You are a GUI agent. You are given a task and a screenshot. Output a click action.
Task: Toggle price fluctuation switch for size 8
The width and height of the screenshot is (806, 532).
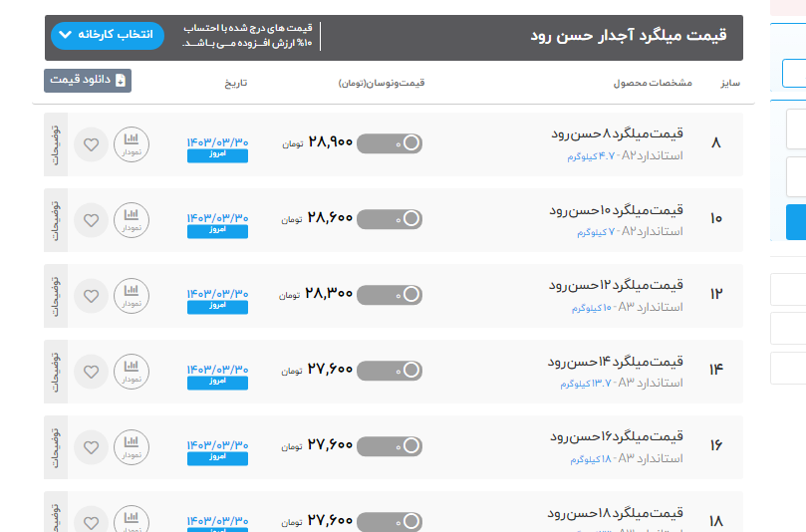(x=390, y=143)
